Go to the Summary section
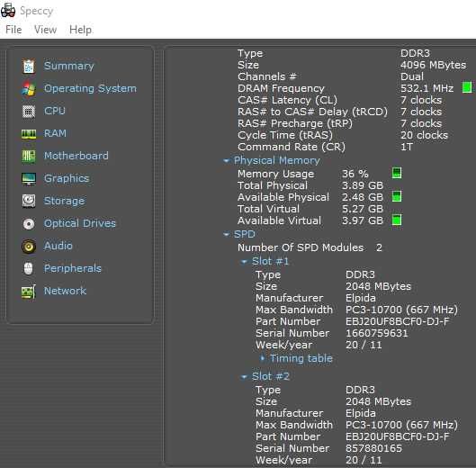 (x=69, y=66)
